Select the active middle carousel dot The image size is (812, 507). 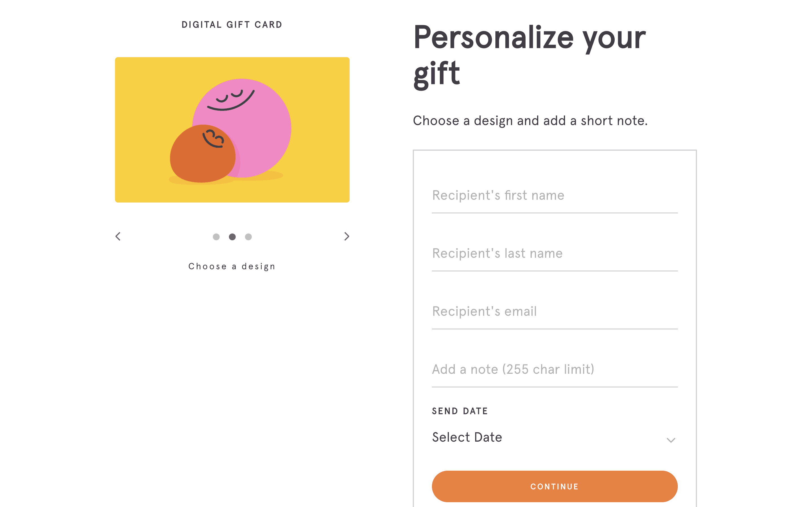click(232, 237)
